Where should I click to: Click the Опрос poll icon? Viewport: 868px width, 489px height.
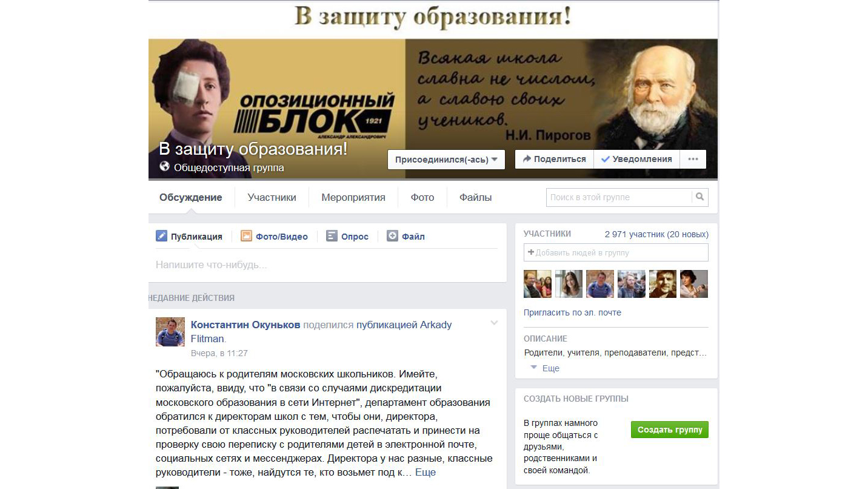click(x=332, y=236)
